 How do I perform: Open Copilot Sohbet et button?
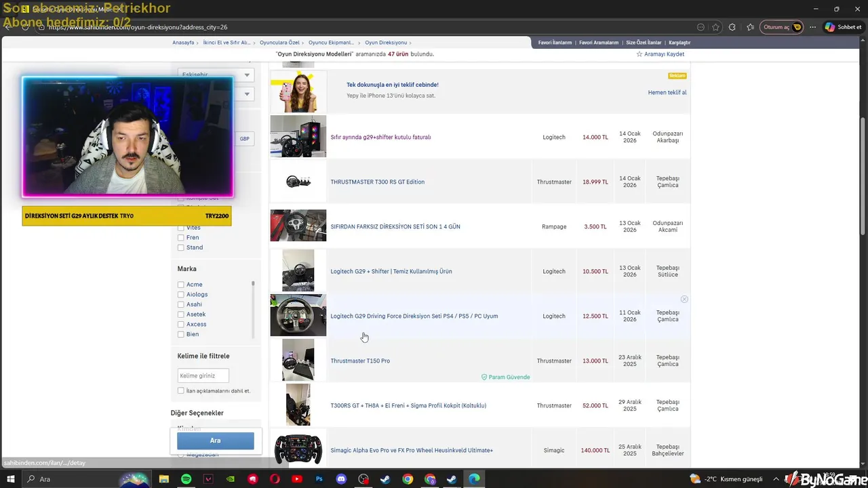click(x=843, y=27)
